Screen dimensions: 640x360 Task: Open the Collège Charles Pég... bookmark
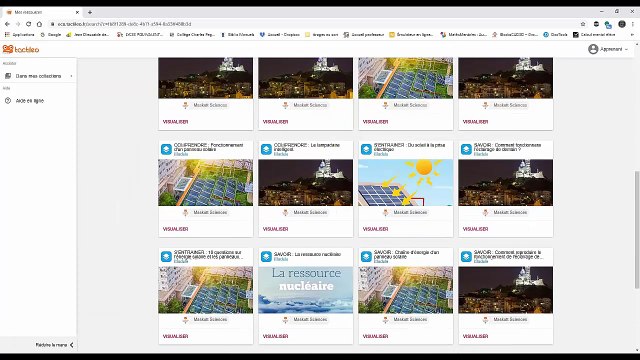(192, 35)
